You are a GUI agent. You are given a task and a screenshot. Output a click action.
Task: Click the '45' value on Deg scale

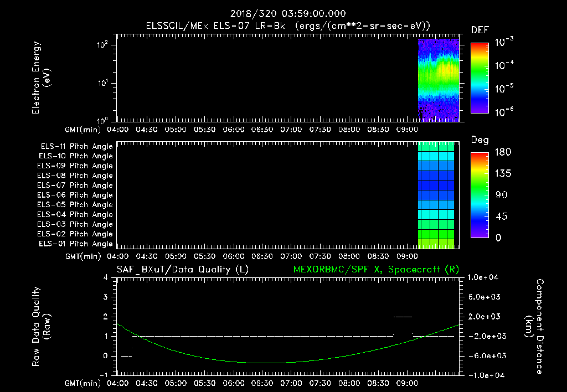tap(502, 216)
